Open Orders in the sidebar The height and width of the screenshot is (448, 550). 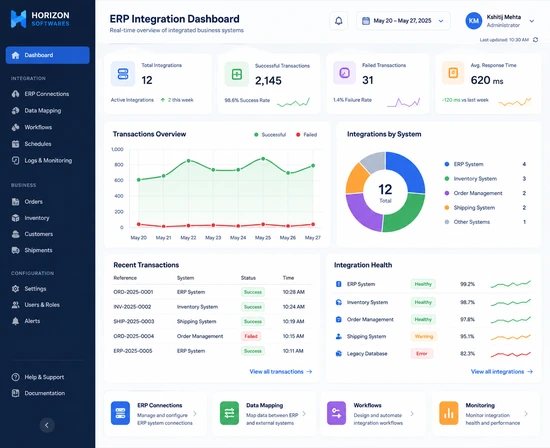tap(48, 202)
